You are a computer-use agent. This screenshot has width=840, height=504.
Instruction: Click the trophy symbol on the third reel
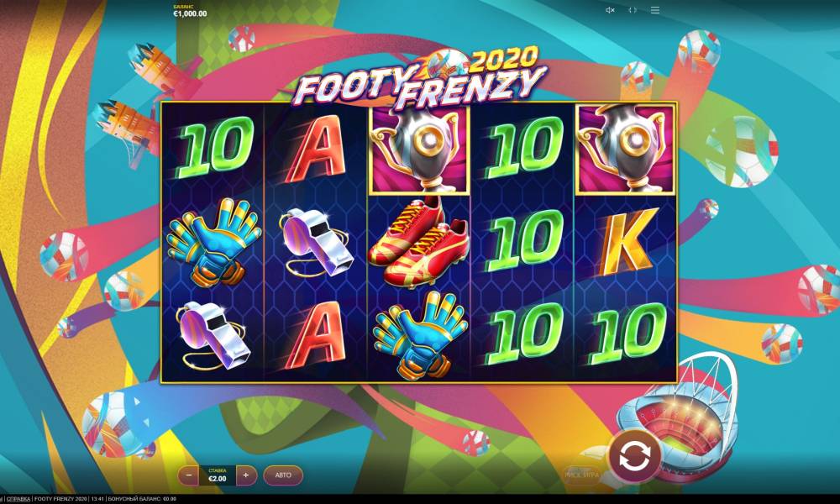click(x=421, y=149)
